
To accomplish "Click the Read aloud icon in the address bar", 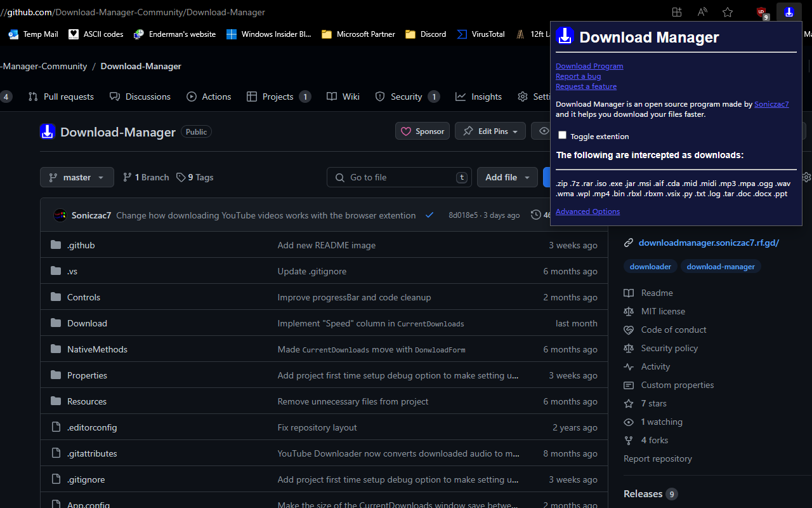I will pos(702,12).
